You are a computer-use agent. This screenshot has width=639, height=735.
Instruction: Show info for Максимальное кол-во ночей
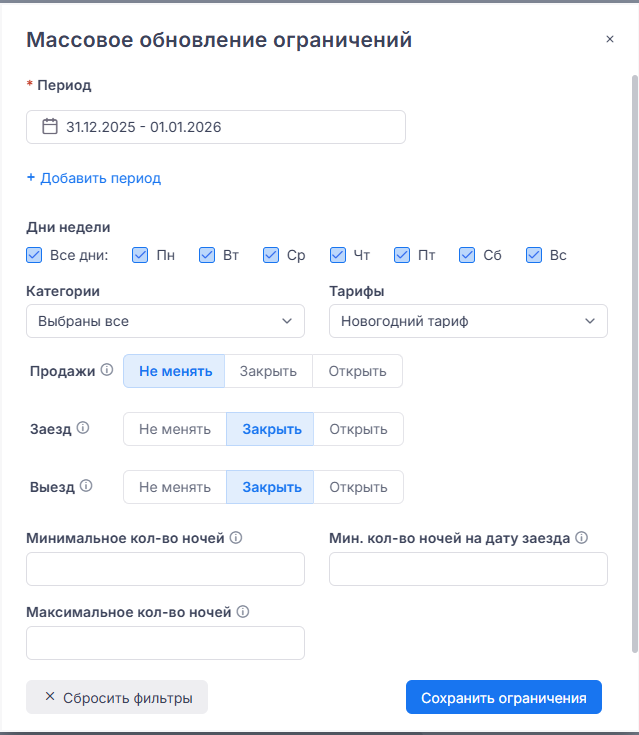pyautogui.click(x=242, y=612)
